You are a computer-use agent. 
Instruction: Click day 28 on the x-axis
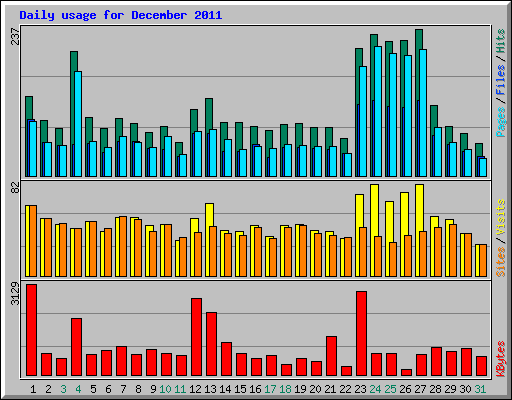pos(435,389)
